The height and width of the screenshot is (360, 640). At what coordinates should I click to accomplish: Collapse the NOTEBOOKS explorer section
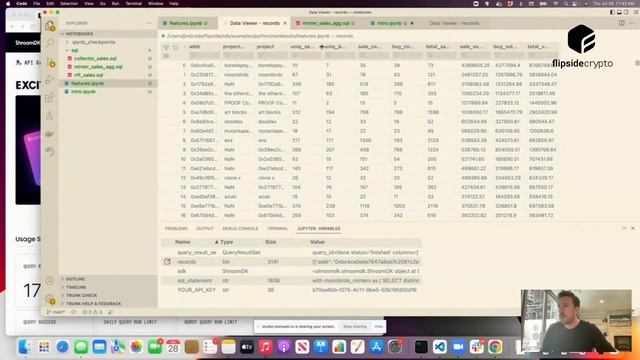(79, 34)
